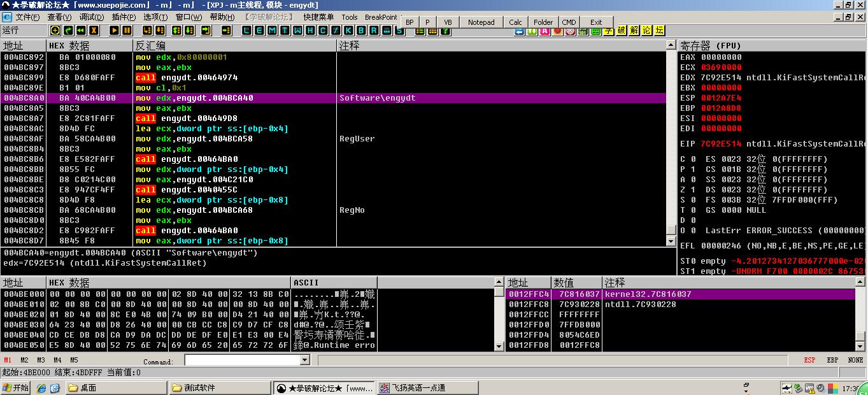Click the Folder button
Screen dimensions: 868x395
(543, 22)
